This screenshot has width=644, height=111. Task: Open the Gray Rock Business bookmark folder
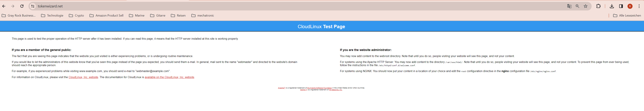[19, 16]
